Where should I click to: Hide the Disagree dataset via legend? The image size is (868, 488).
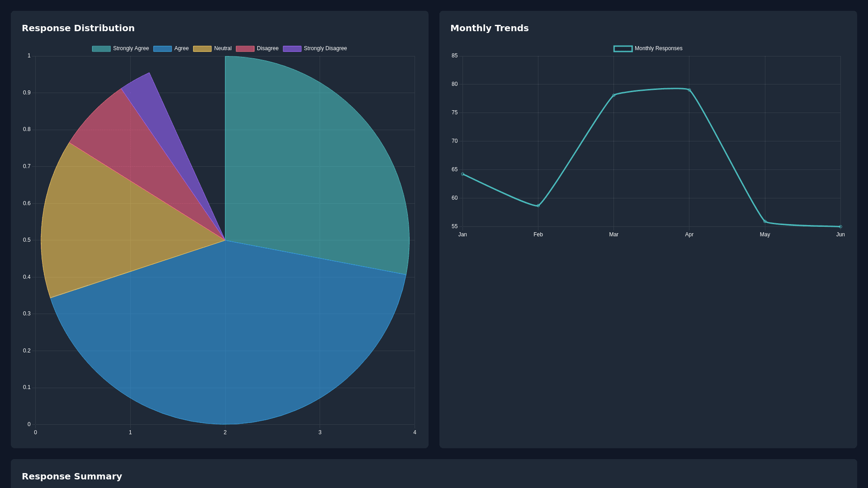(x=257, y=49)
